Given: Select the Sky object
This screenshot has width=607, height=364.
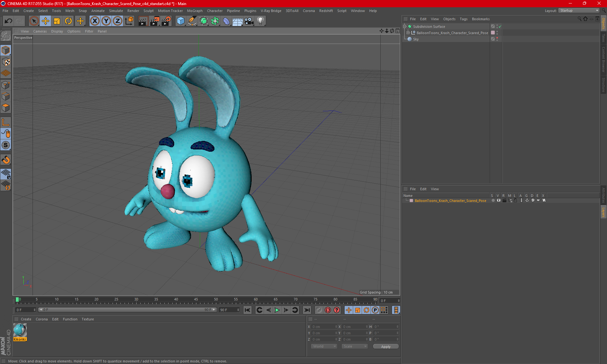Looking at the screenshot, I should [x=416, y=39].
